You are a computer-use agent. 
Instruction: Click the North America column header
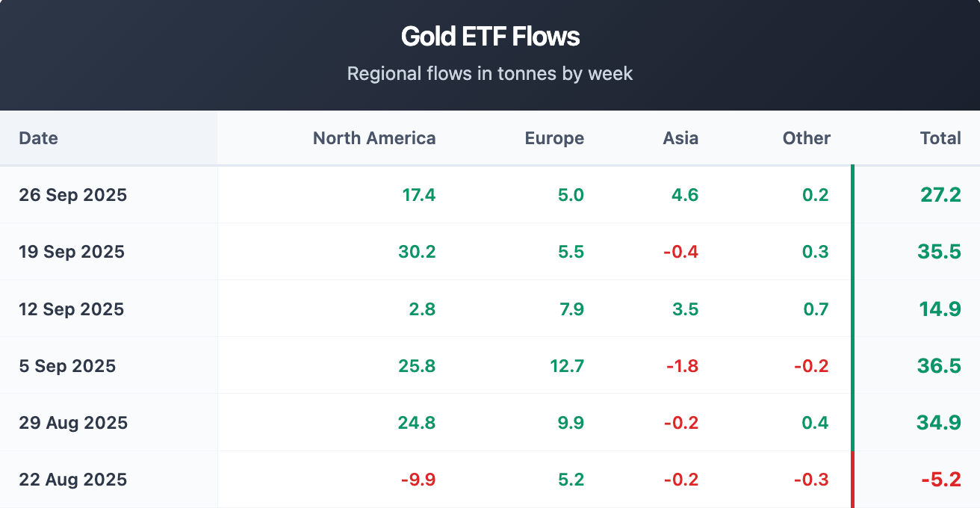[x=373, y=138]
